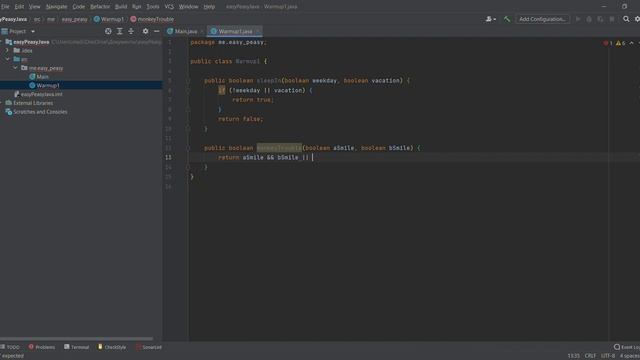Viewport: 640px width, 360px height.
Task: Expand the .idea folder arrow
Action: [7, 51]
